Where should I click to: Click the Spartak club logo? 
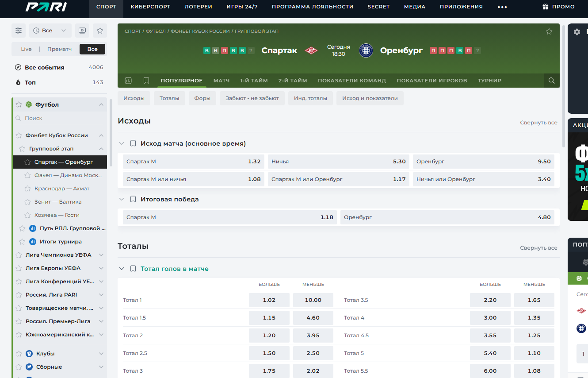click(311, 50)
